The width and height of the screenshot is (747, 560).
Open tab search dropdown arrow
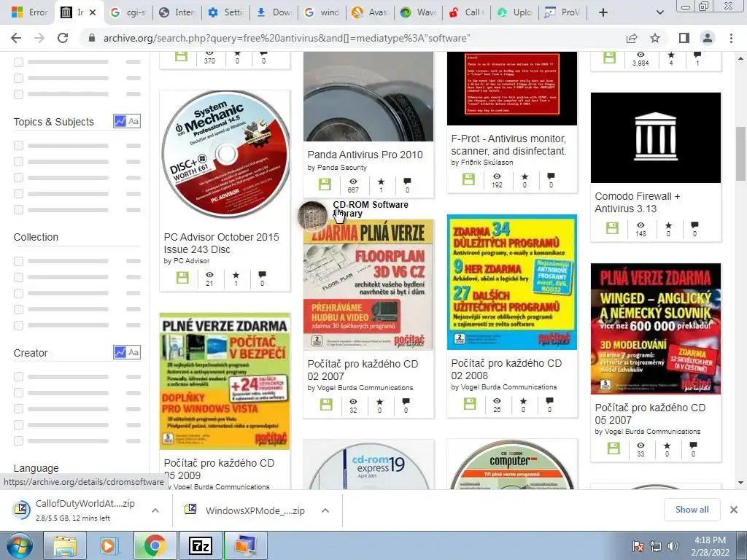point(659,12)
